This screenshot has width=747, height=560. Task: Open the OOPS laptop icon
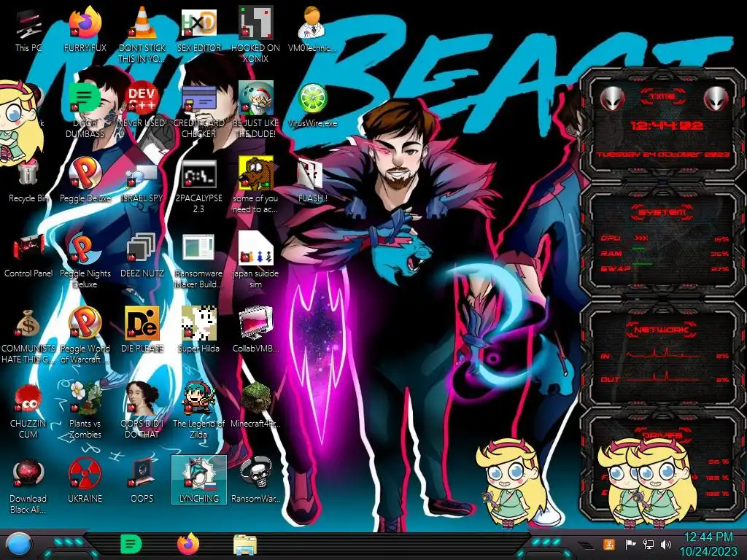pyautogui.click(x=142, y=474)
